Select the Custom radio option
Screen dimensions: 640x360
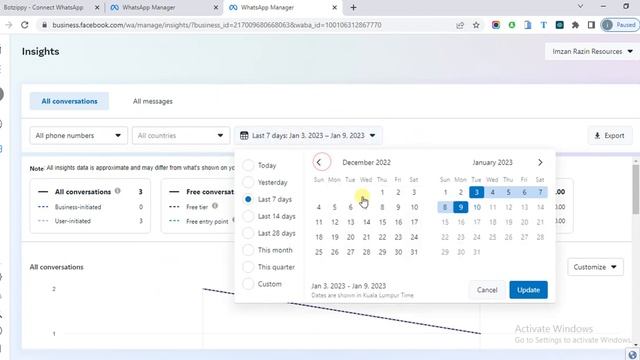coord(248,284)
